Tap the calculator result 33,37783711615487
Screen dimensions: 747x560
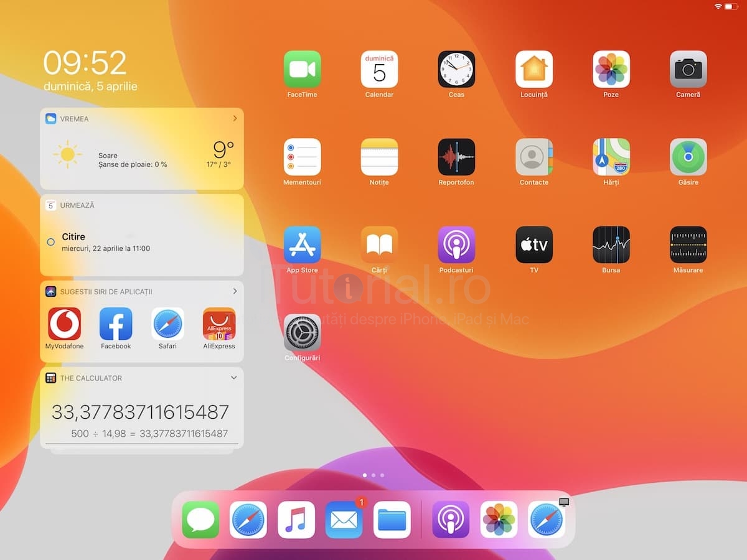(140, 412)
